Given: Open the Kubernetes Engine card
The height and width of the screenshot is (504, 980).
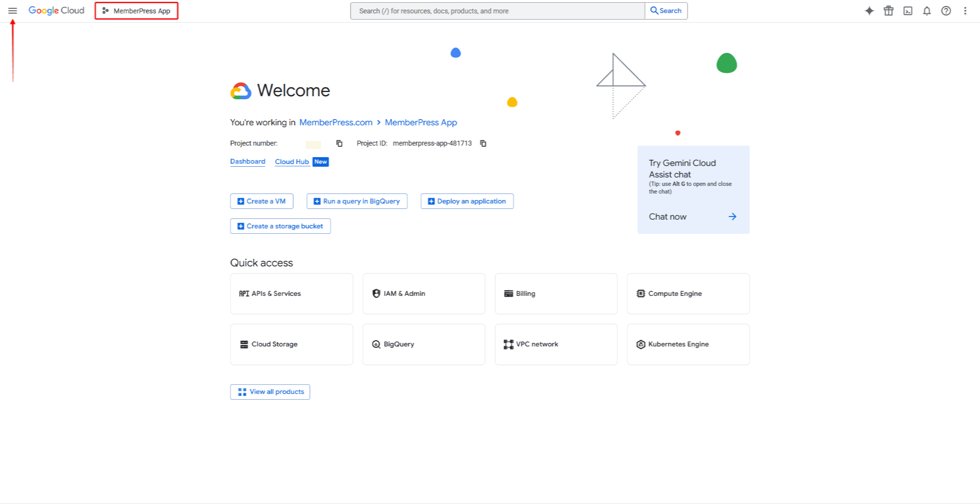Looking at the screenshot, I should pos(688,344).
